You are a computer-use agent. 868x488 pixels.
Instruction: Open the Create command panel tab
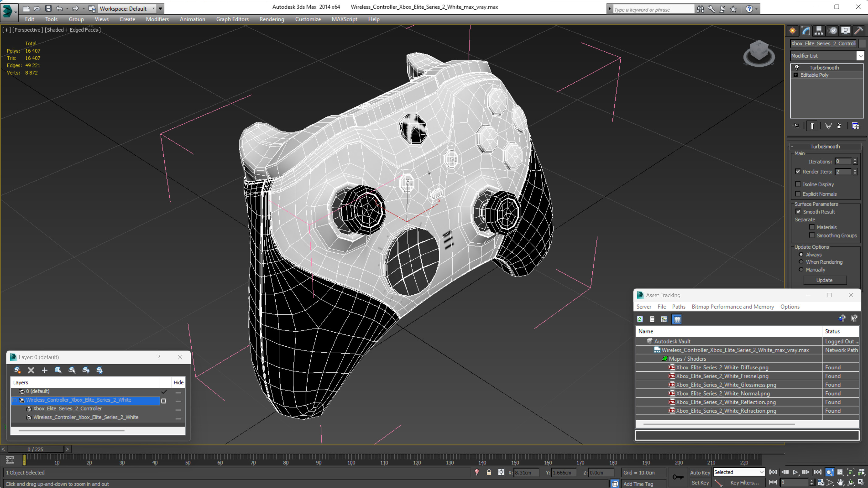793,31
